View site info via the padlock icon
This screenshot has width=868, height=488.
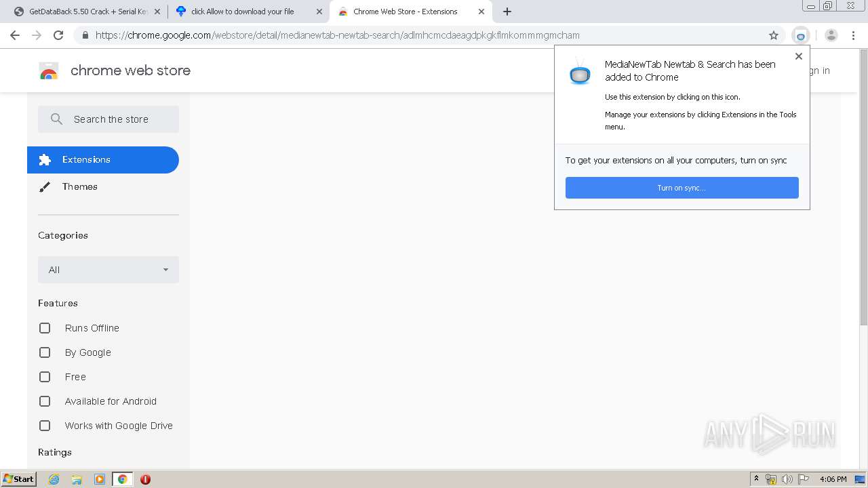[85, 35]
